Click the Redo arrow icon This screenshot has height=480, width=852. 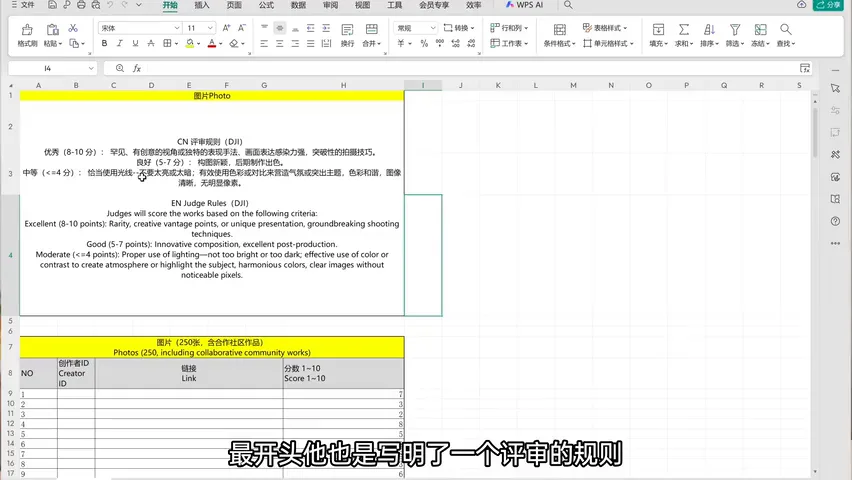point(124,5)
